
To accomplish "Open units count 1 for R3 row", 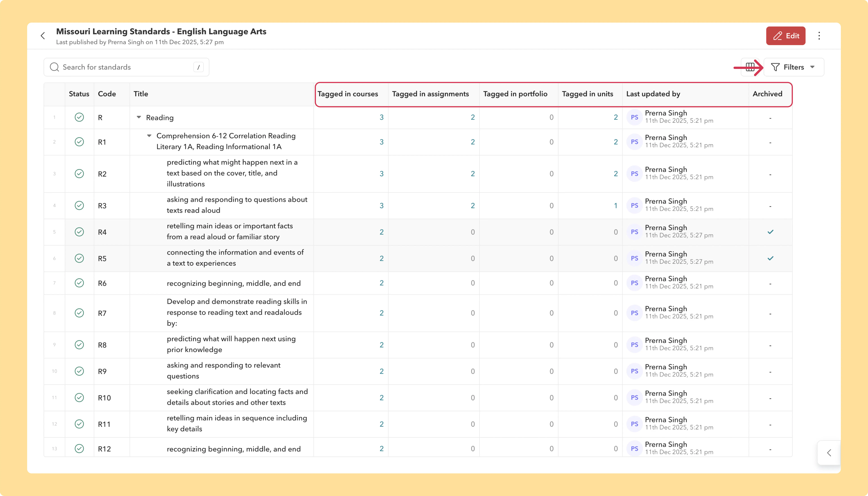I will [x=616, y=206].
